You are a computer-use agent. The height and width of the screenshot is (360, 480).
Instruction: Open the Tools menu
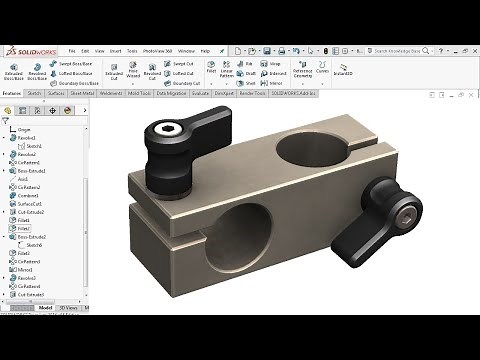click(132, 51)
